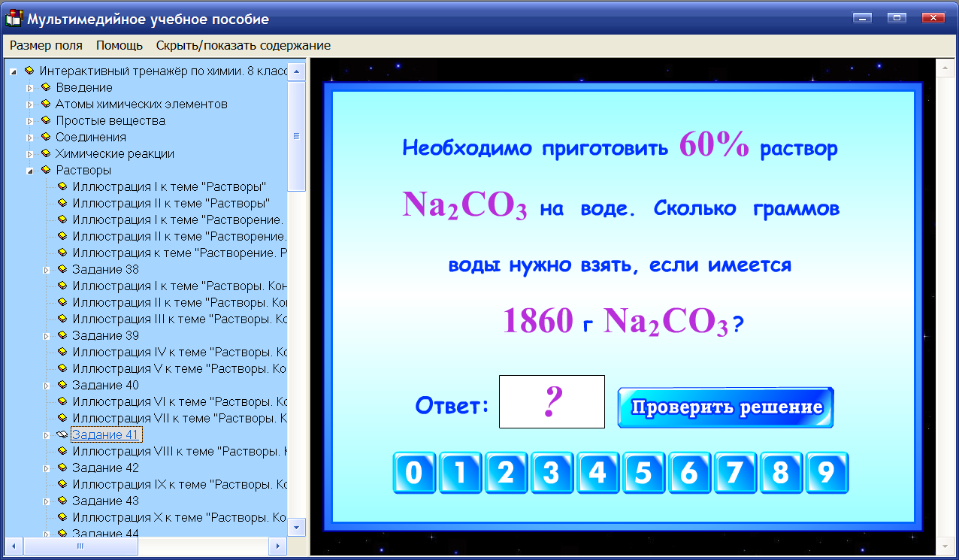
Task: Select "Скрыть/показать содержание" in the menu bar
Action: 241,45
